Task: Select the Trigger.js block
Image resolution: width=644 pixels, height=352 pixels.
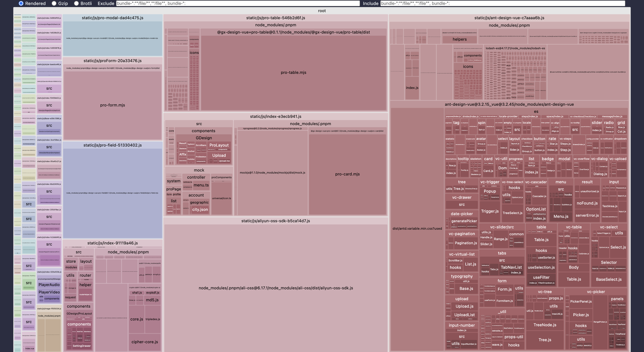Action: click(490, 211)
